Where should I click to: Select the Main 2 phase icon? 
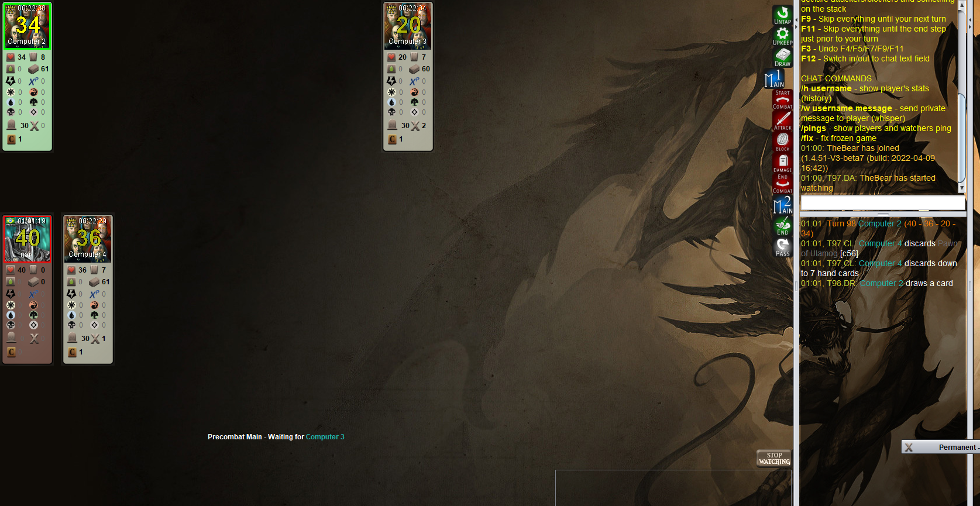tap(782, 205)
